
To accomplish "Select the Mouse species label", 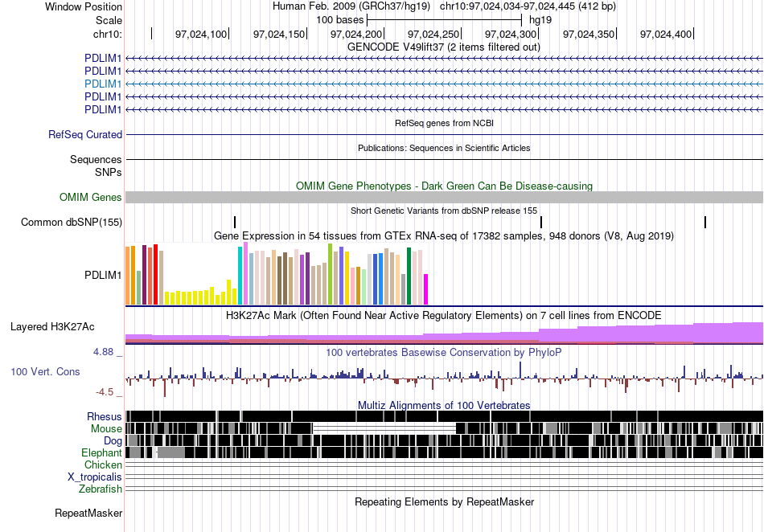I will pyautogui.click(x=106, y=429).
